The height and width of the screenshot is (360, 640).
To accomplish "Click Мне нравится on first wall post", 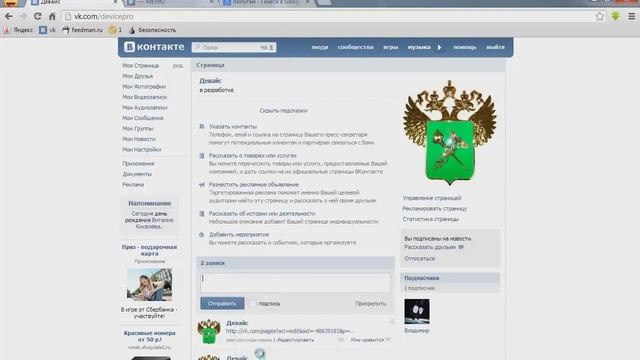I will point(370,340).
